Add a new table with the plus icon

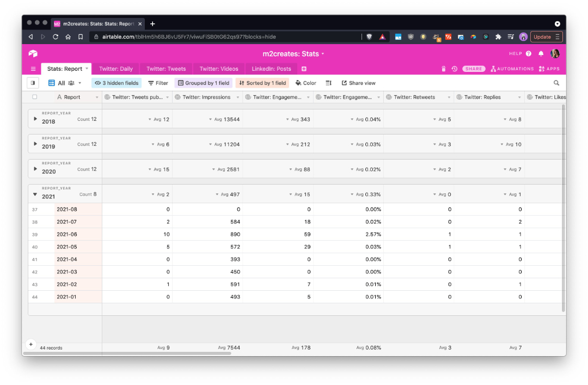click(304, 69)
